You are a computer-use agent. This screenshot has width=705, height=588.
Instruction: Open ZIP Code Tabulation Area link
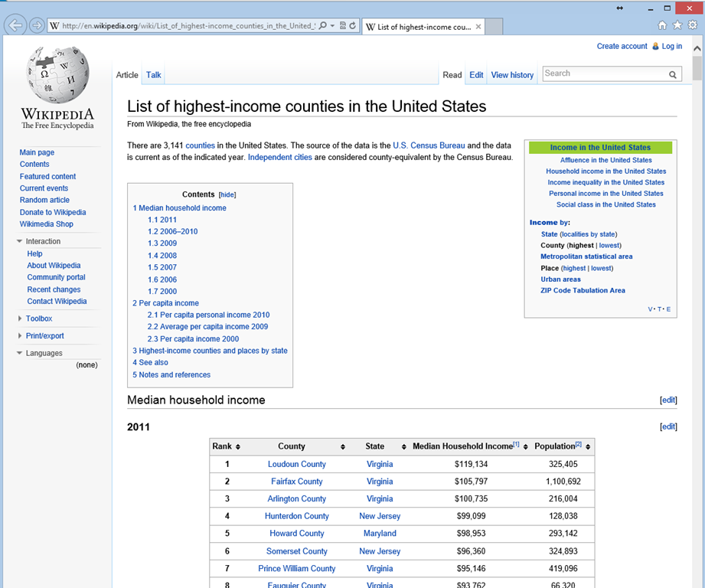click(x=583, y=290)
